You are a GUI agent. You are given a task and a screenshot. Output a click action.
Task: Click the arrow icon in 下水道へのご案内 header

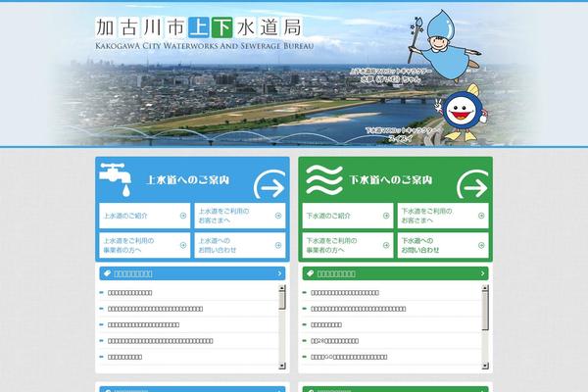coord(473,184)
